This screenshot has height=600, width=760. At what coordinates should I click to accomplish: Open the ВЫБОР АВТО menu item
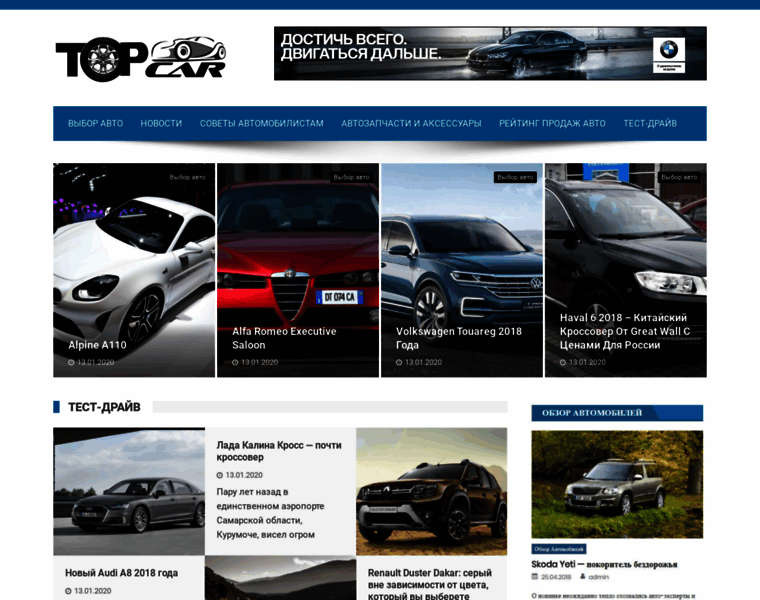click(x=95, y=124)
